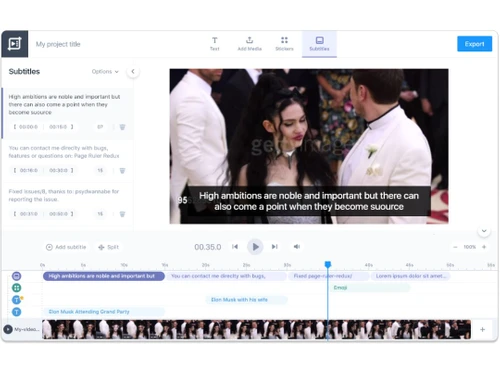The width and height of the screenshot is (500, 375).
Task: Click the first subtitle's character count value
Action: (100, 127)
